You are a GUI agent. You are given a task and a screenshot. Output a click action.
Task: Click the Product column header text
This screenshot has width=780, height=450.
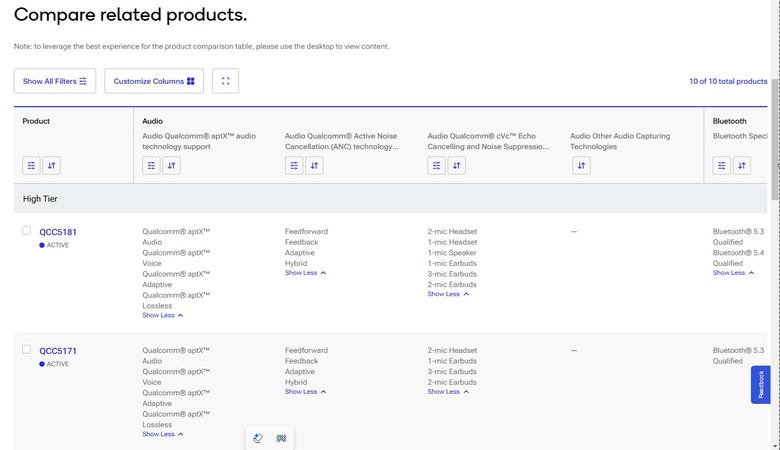click(36, 121)
